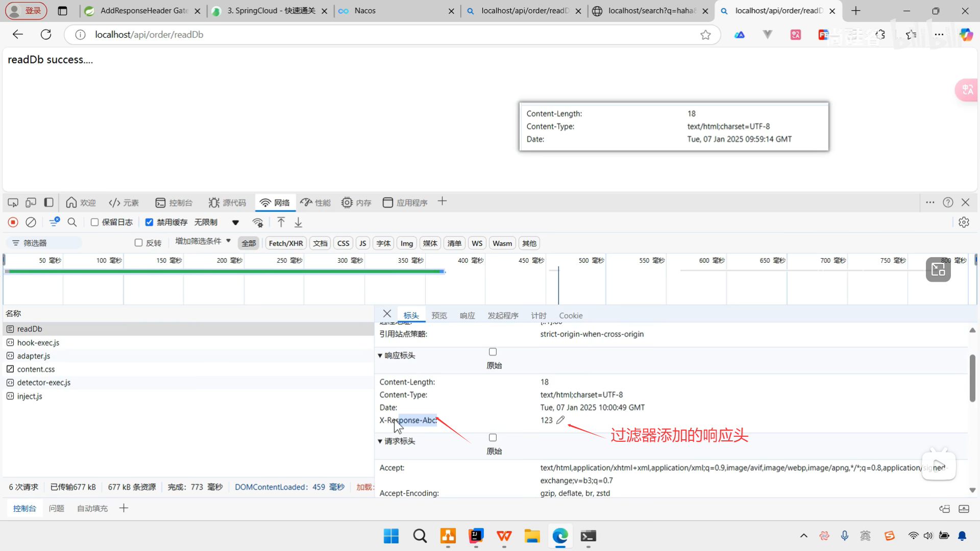Open network settings gear icon
The image size is (980, 551).
[x=964, y=222]
